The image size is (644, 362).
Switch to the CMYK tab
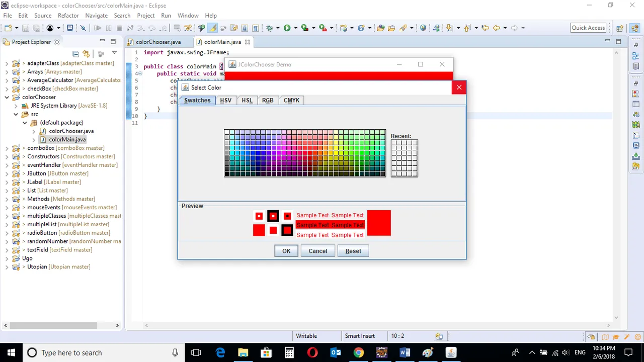291,100
